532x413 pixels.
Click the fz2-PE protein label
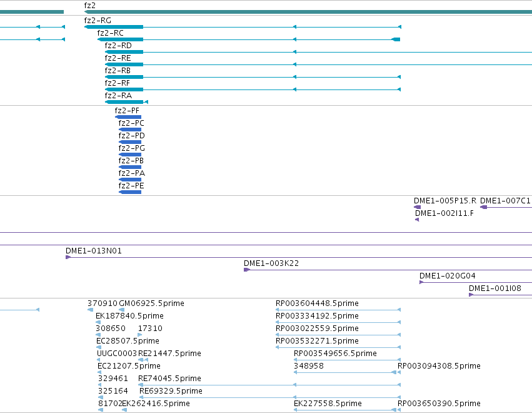(x=131, y=186)
